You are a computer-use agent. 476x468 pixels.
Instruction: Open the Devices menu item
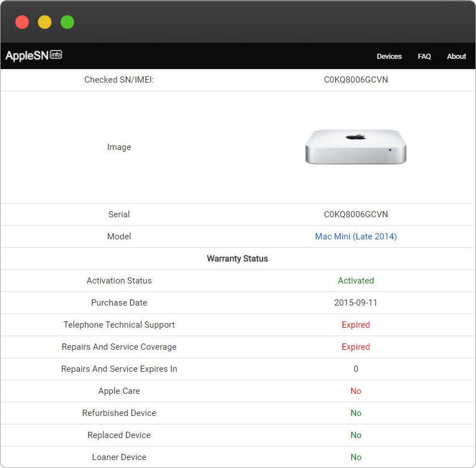tap(389, 57)
